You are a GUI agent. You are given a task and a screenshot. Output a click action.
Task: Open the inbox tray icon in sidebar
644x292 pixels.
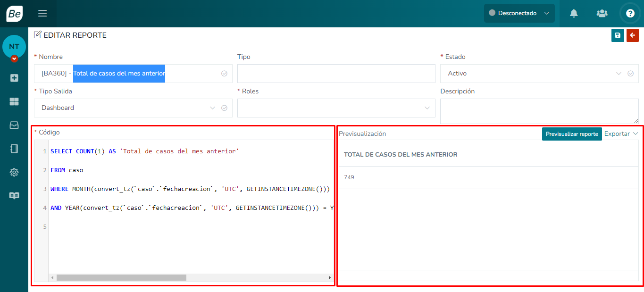(x=14, y=125)
